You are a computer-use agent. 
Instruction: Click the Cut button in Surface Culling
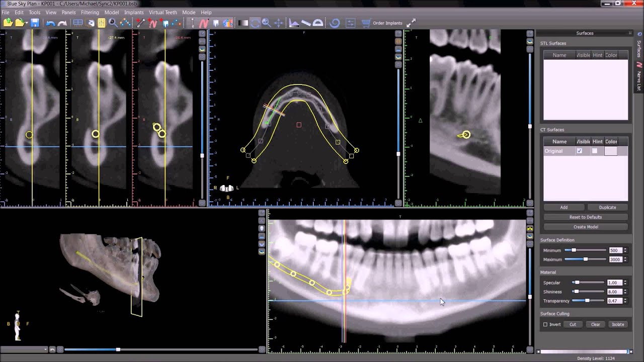(x=573, y=324)
